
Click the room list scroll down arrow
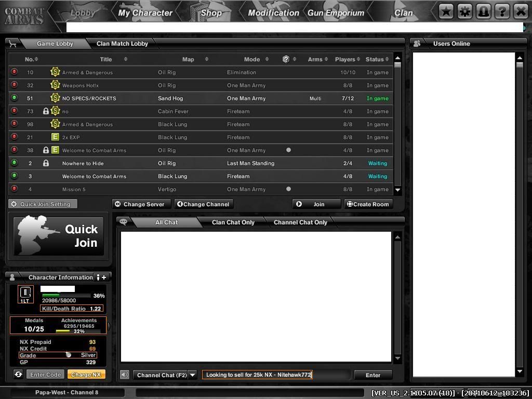pos(397,190)
